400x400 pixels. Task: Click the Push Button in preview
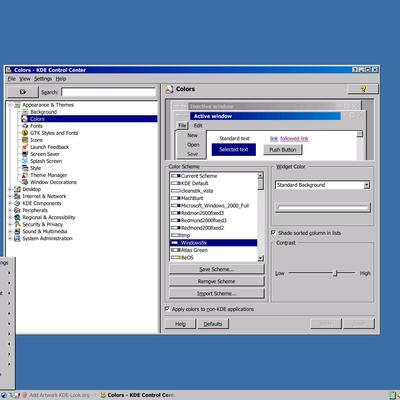coord(283,150)
